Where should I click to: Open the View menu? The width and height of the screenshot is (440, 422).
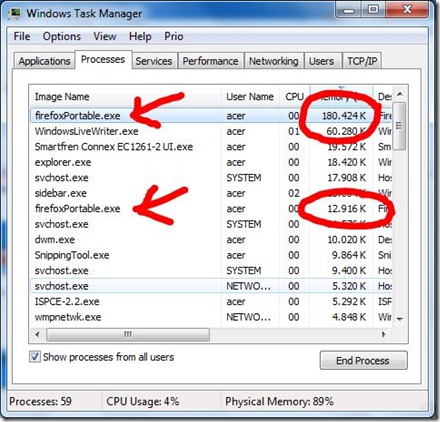coord(105,36)
